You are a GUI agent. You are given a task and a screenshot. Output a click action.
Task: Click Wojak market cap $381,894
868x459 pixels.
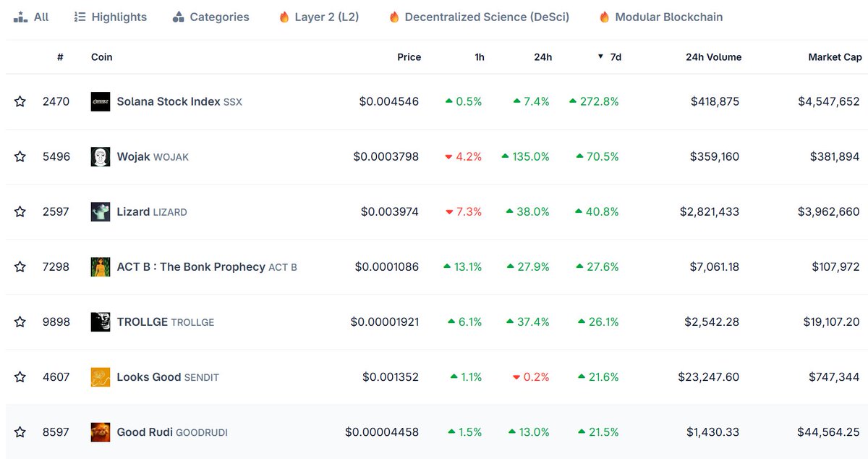click(x=833, y=156)
